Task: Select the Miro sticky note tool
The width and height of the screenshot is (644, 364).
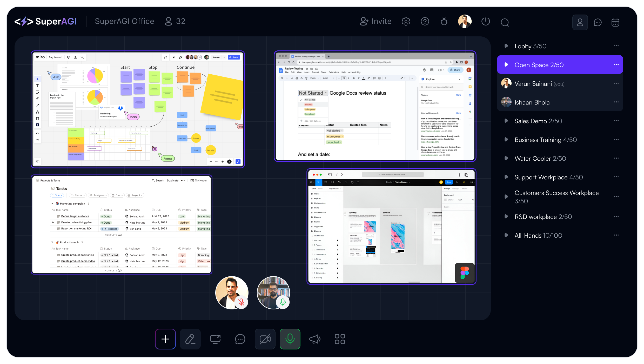Action: point(37,92)
